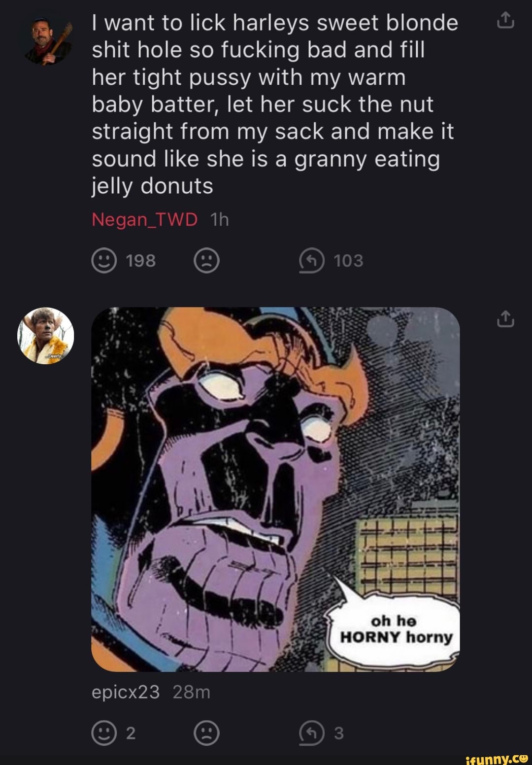Image resolution: width=532 pixels, height=765 pixels.
Task: Click the epicx23 username
Action: pyautogui.click(x=126, y=692)
